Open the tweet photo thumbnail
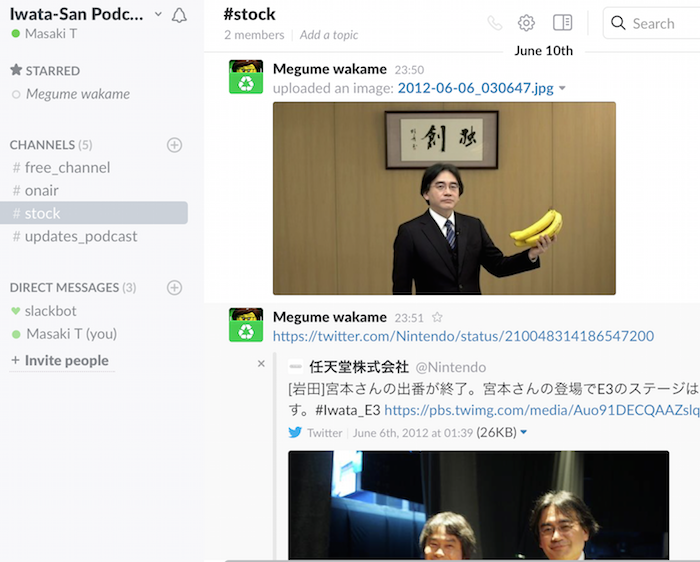The image size is (700, 562). pos(479,505)
